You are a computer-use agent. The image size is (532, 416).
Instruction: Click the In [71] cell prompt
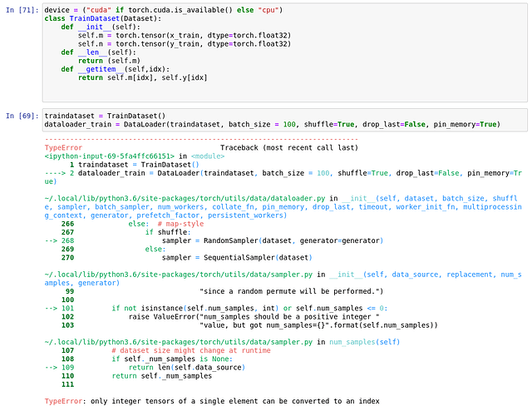[x=21, y=10]
